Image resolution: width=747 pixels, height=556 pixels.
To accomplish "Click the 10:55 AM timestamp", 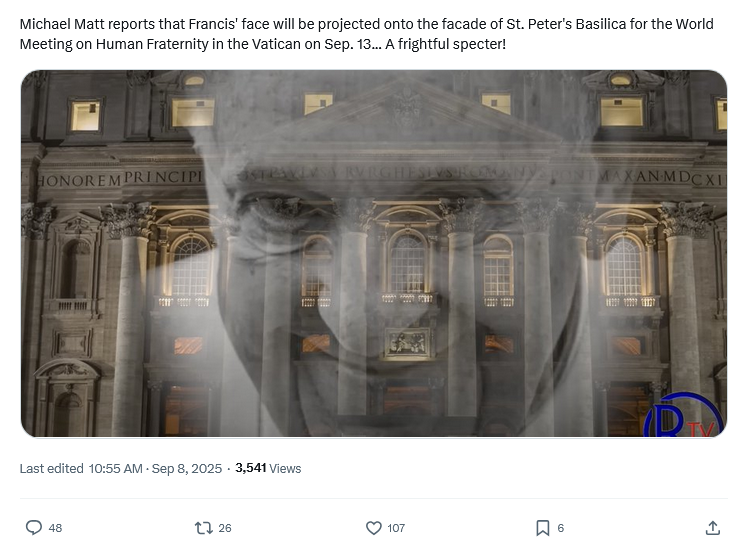I will 115,468.
